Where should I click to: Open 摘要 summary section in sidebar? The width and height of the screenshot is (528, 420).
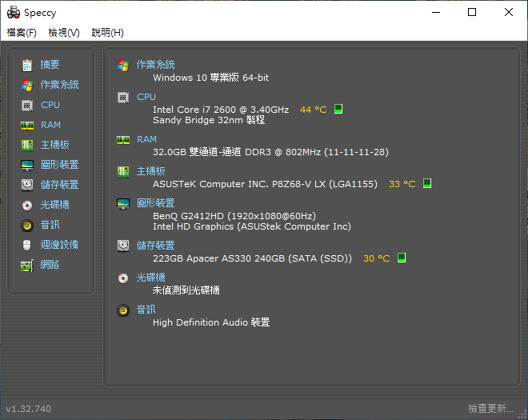[50, 65]
